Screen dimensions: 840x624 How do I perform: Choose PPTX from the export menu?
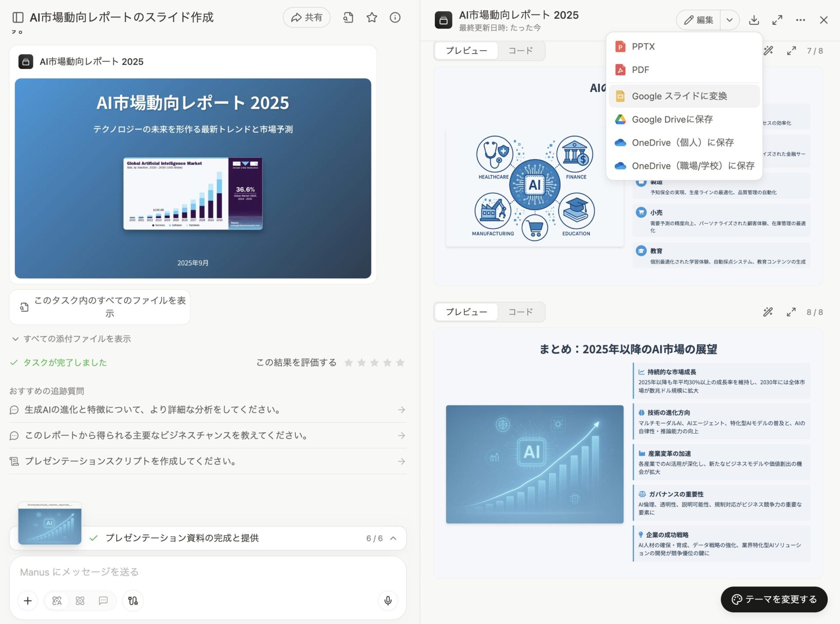643,46
